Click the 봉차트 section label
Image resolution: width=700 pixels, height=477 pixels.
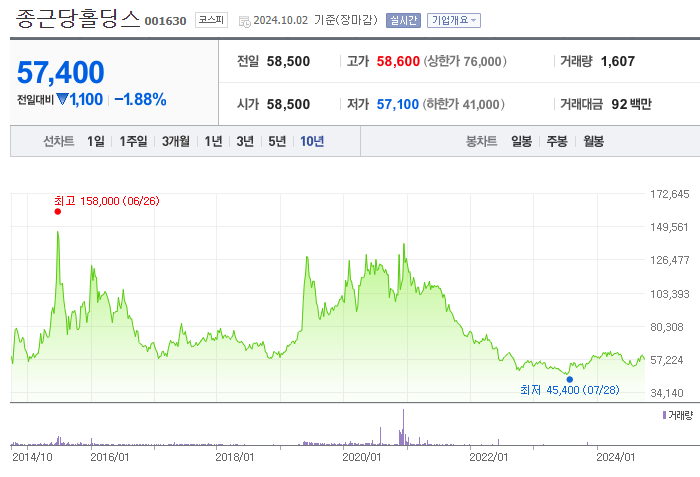pos(481,142)
